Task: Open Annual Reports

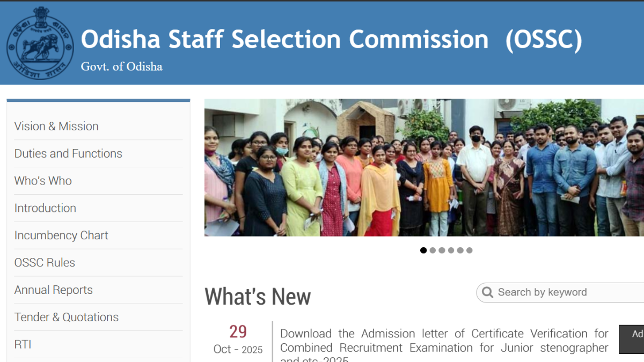Action: point(54,290)
